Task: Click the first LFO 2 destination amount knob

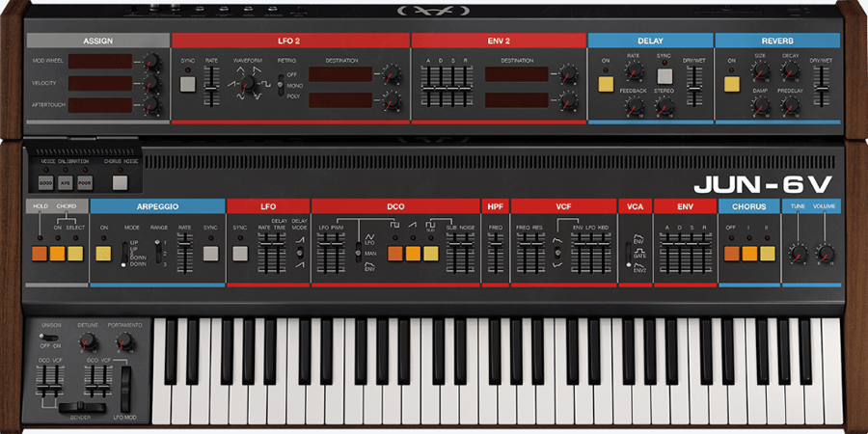Action: [392, 74]
